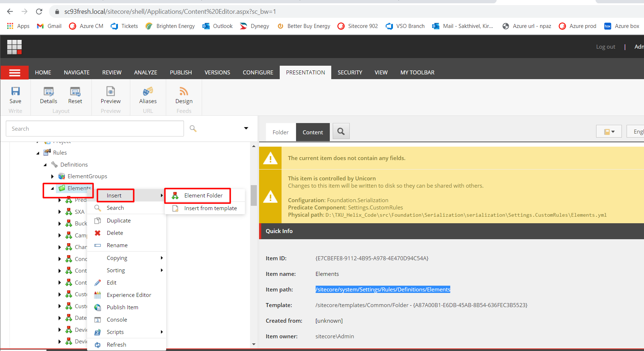Switch to the REVIEW ribbon tab
This screenshot has width=644, height=351.
point(112,73)
